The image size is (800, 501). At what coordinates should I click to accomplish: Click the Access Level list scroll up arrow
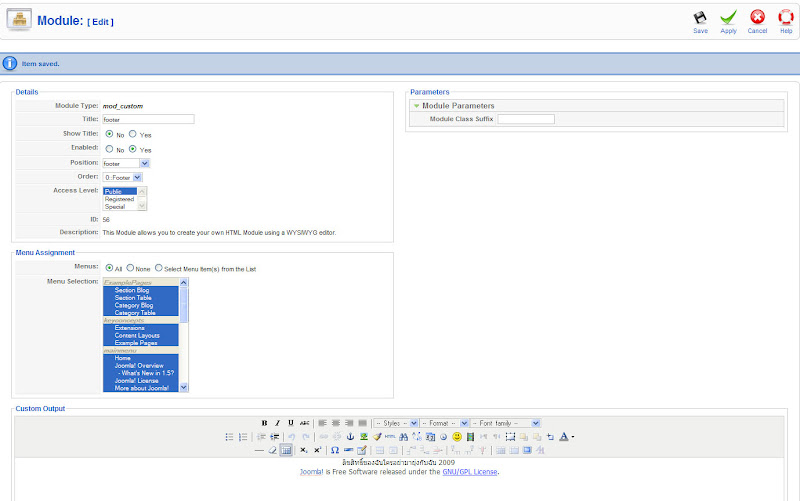click(x=142, y=191)
